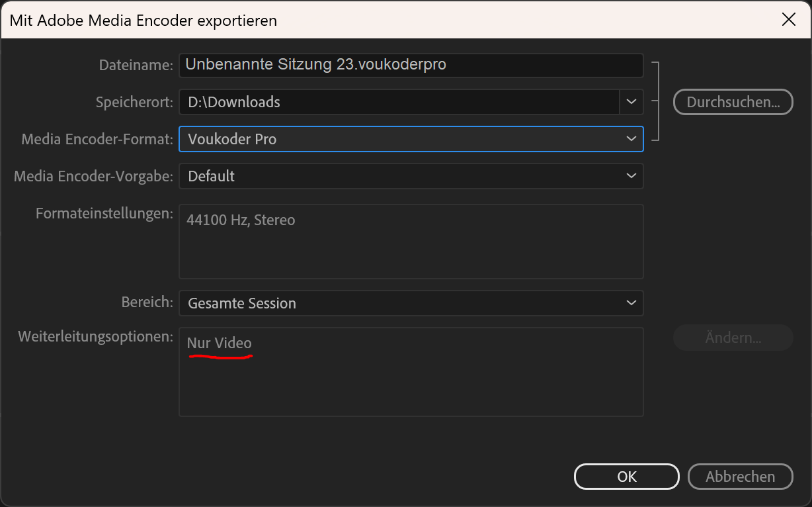
Task: Click the chevron on Voukoder Pro combo box
Action: (x=631, y=139)
